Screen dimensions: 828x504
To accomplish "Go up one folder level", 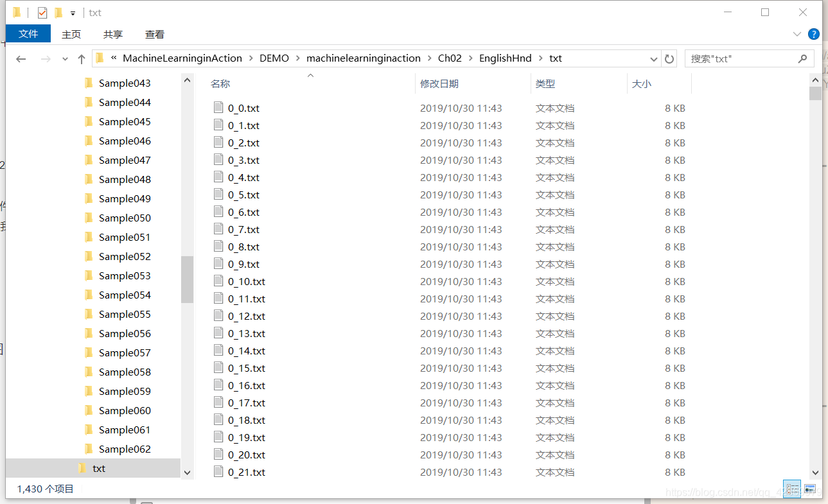I will click(81, 58).
